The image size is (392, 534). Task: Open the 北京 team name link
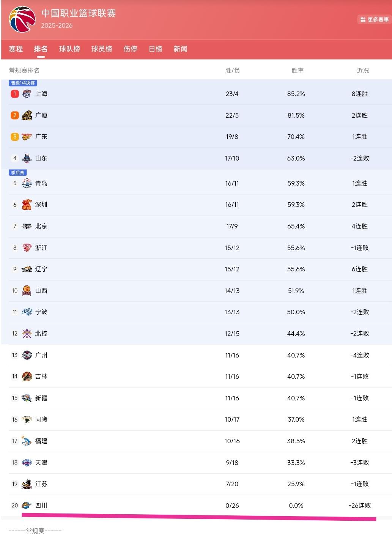[x=41, y=226]
